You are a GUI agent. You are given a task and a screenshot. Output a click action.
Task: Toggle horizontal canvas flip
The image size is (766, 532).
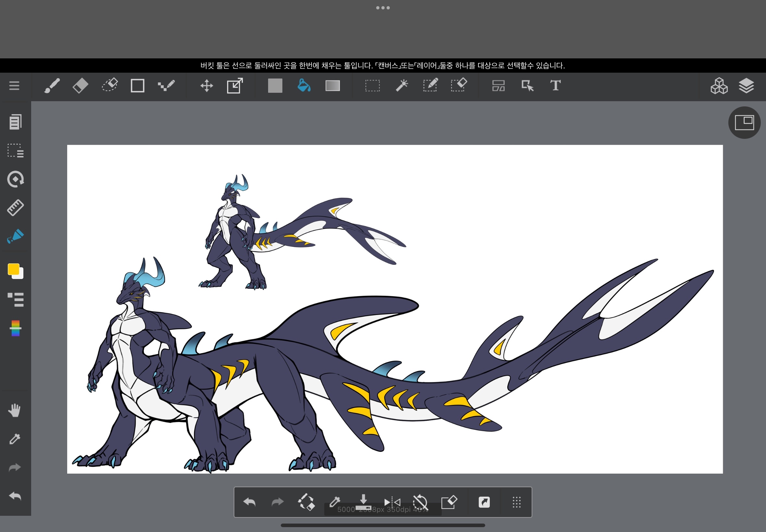392,502
